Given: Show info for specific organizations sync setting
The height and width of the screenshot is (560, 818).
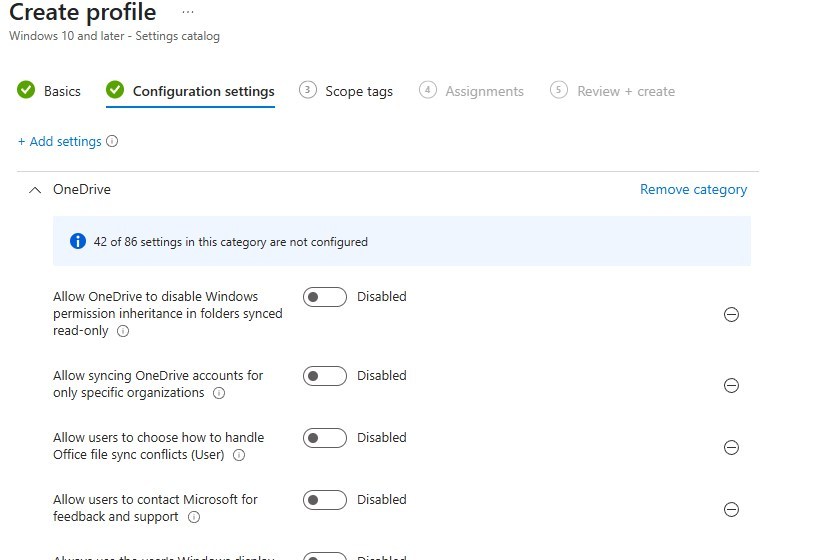Looking at the screenshot, I should point(219,393).
